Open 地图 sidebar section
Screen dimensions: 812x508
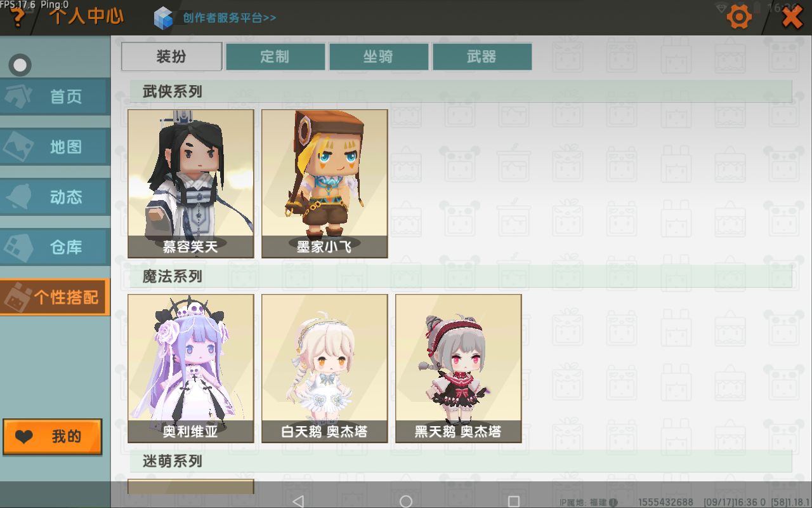(55, 147)
